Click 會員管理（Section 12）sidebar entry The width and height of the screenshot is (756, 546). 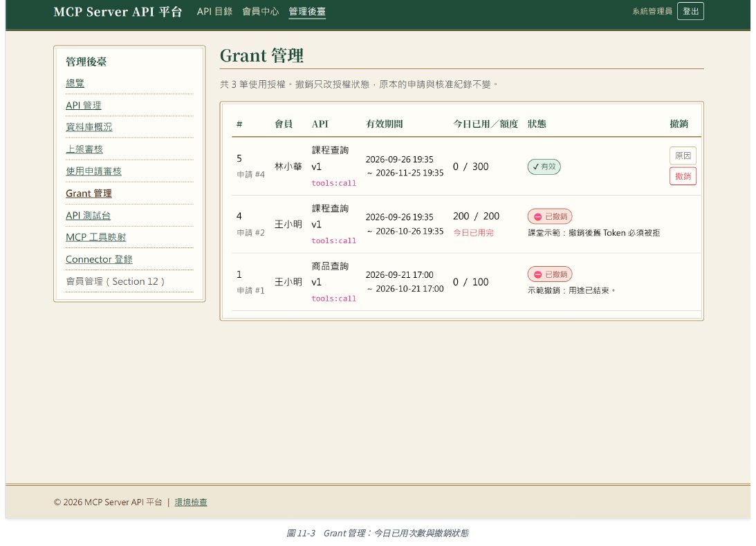(x=116, y=281)
